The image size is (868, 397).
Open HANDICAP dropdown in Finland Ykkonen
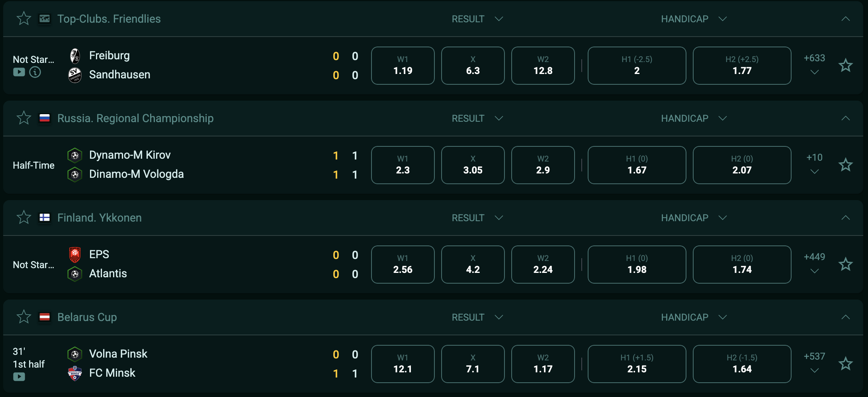(694, 218)
